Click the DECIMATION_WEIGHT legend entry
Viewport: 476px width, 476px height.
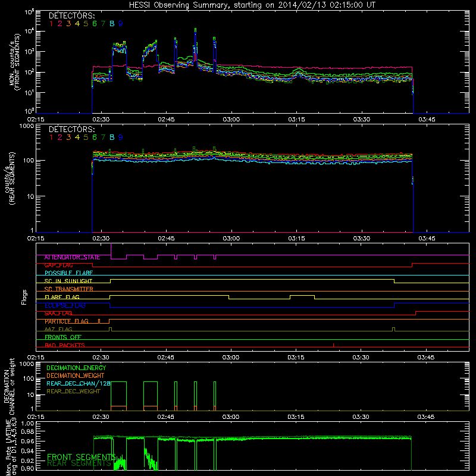[x=76, y=375]
